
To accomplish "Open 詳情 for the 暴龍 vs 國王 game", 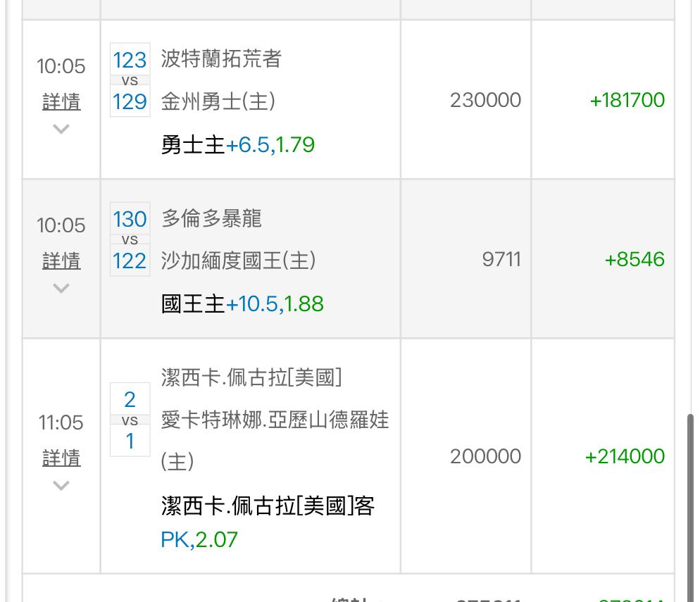I will [61, 261].
